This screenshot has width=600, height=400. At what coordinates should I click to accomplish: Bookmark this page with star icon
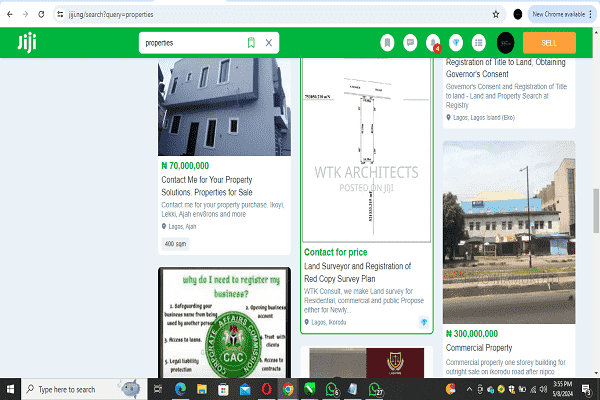point(496,15)
